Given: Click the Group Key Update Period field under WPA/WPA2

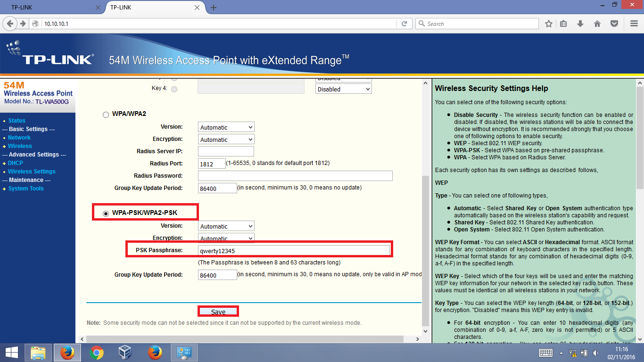Looking at the screenshot, I should (x=217, y=188).
